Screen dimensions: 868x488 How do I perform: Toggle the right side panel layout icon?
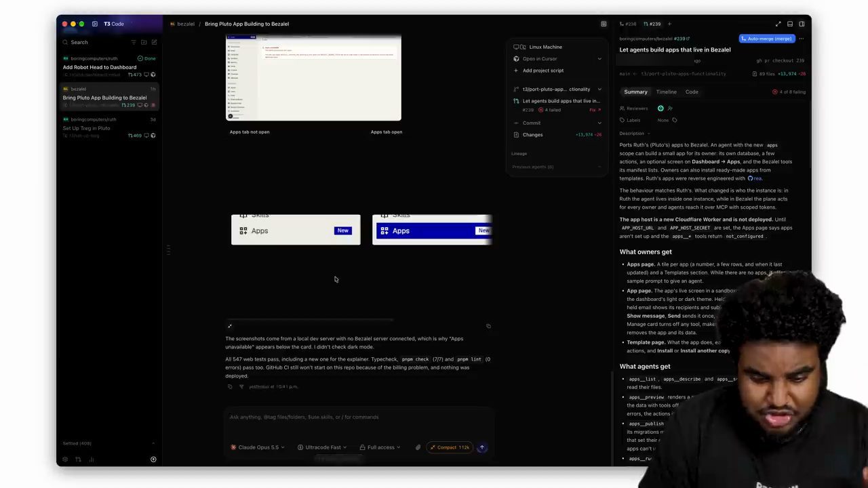point(802,24)
